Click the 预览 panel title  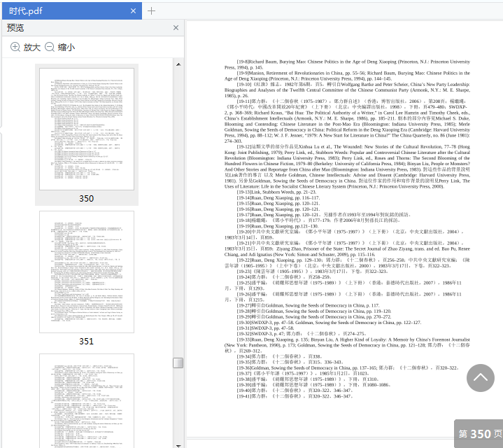click(x=15, y=27)
